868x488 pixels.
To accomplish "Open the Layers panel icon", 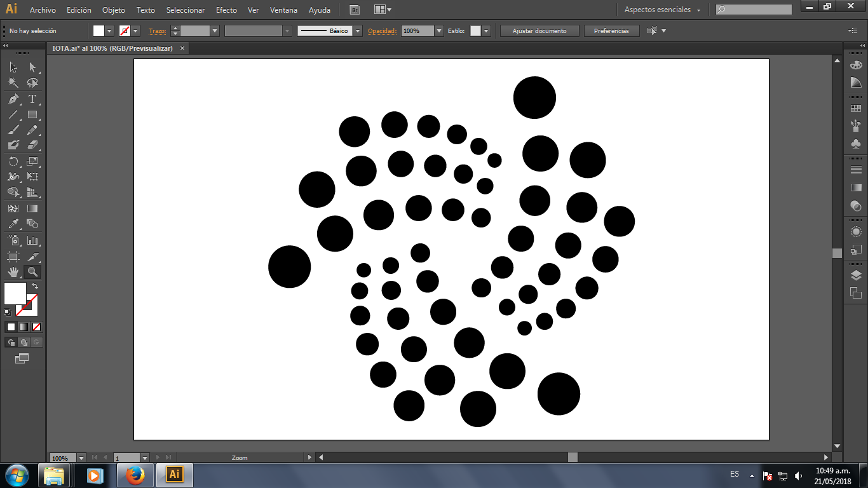I will click(856, 275).
